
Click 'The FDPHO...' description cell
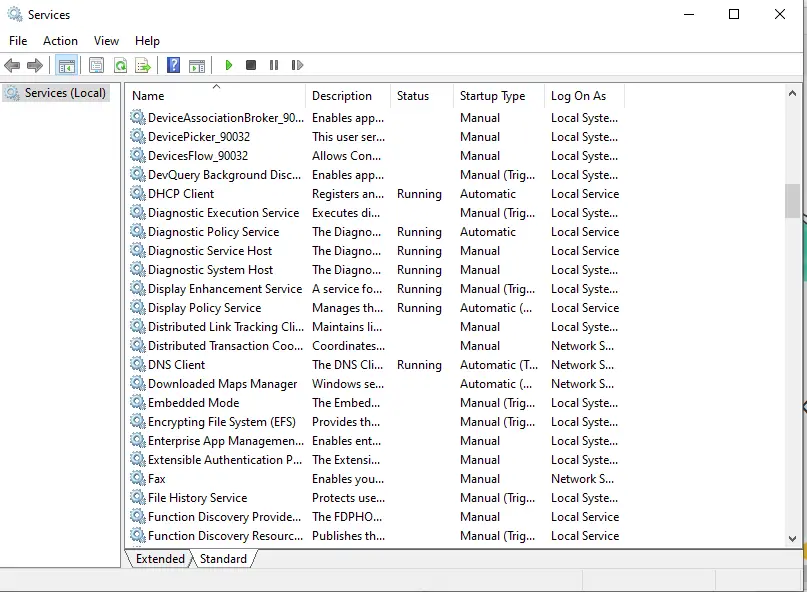[347, 517]
